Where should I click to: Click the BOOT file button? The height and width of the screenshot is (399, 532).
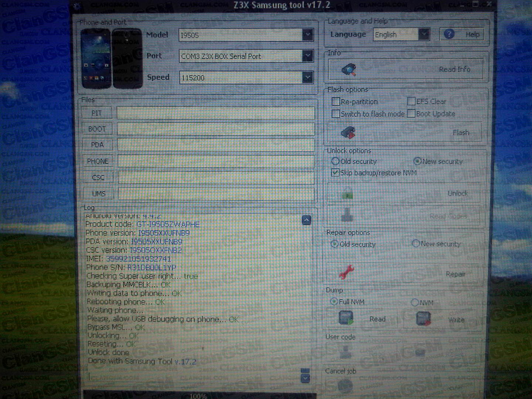97,129
